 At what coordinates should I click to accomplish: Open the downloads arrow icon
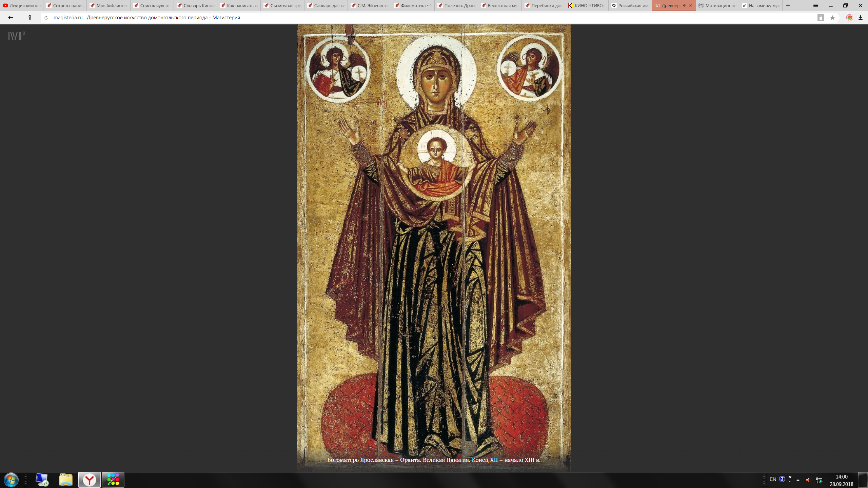pos(860,18)
